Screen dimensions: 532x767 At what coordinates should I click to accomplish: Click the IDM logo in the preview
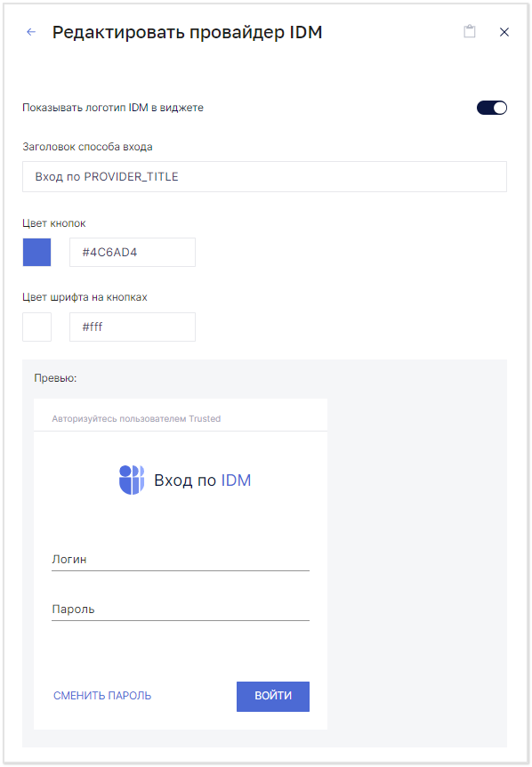click(132, 480)
